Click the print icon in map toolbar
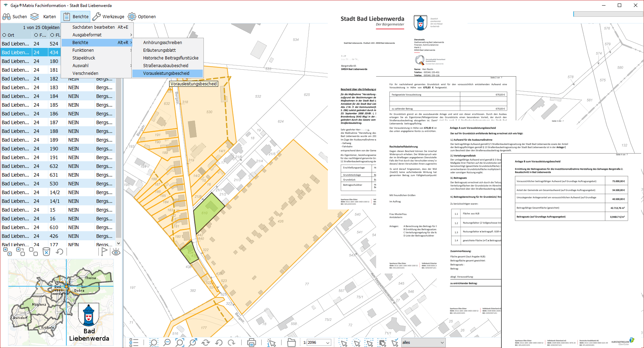 pos(251,342)
